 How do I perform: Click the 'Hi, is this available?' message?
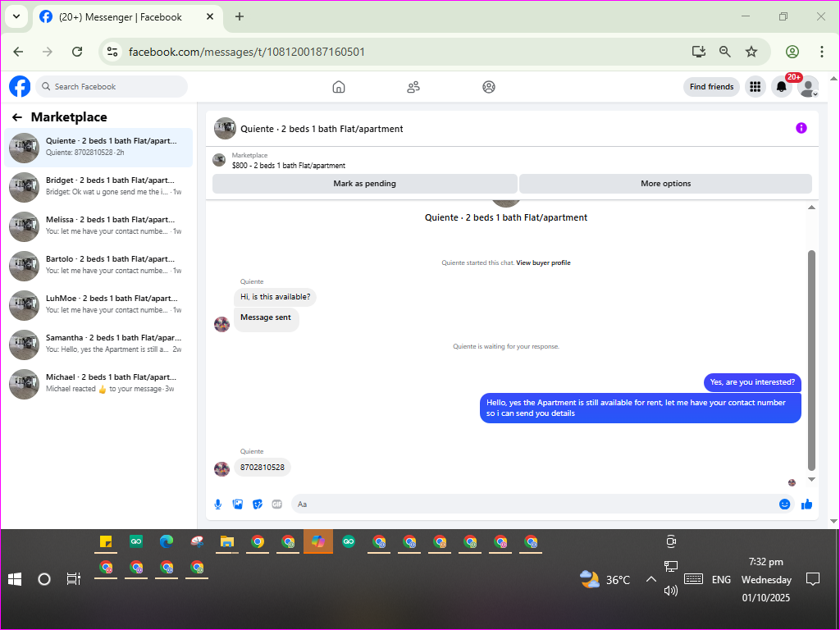[x=276, y=297]
